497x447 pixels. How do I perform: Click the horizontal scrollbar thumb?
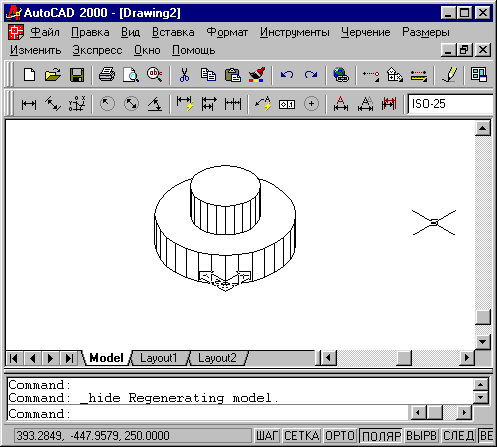[404, 358]
